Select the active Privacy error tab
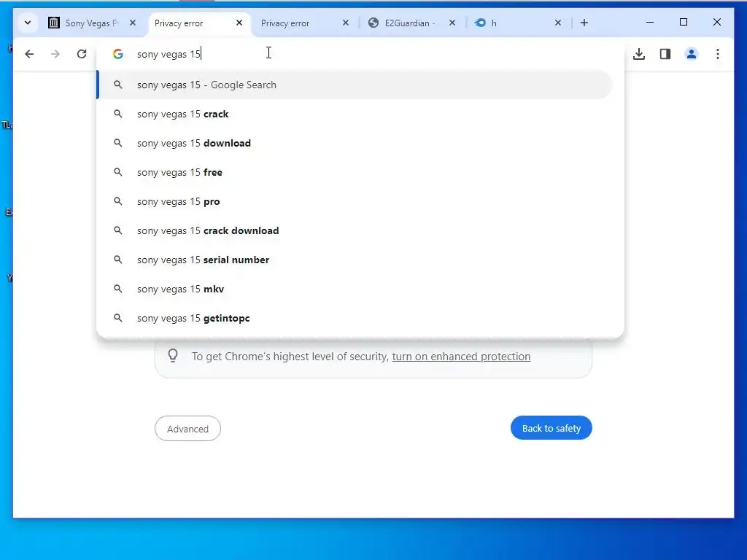Screen dimensions: 747x560 (x=190, y=23)
